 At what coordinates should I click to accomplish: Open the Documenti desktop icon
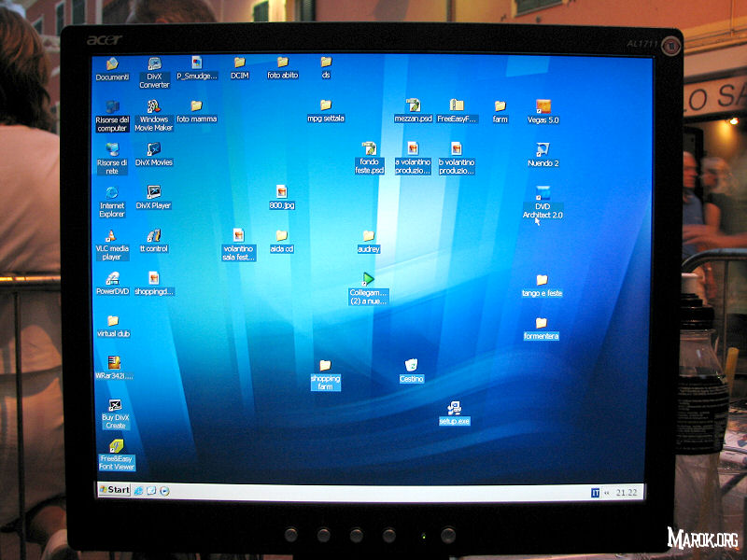(112, 69)
